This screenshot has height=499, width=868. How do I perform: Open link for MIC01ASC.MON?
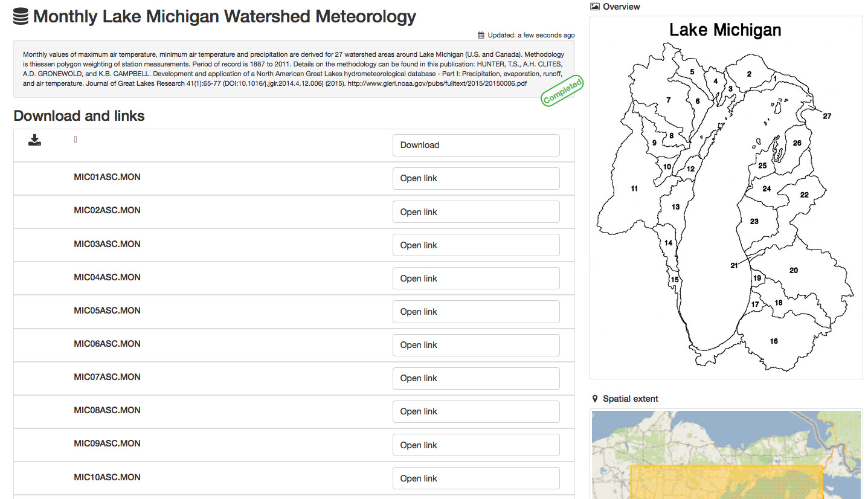[x=476, y=178]
